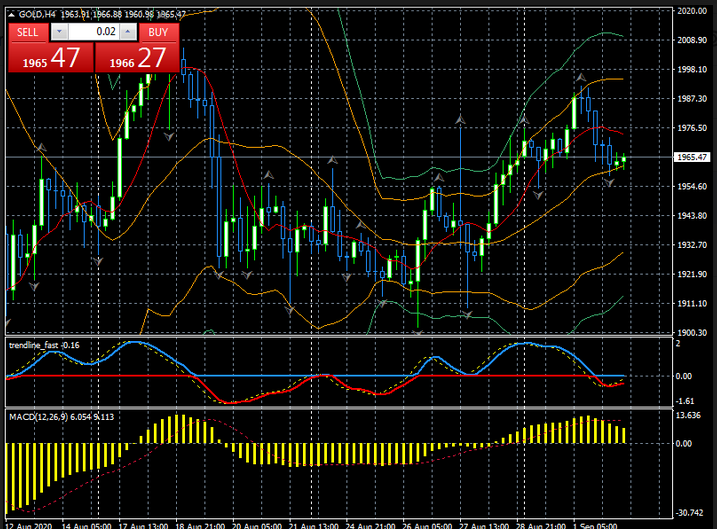The image size is (717, 529).
Task: Click the 12 Aug 2020 date label
Action: point(28,523)
